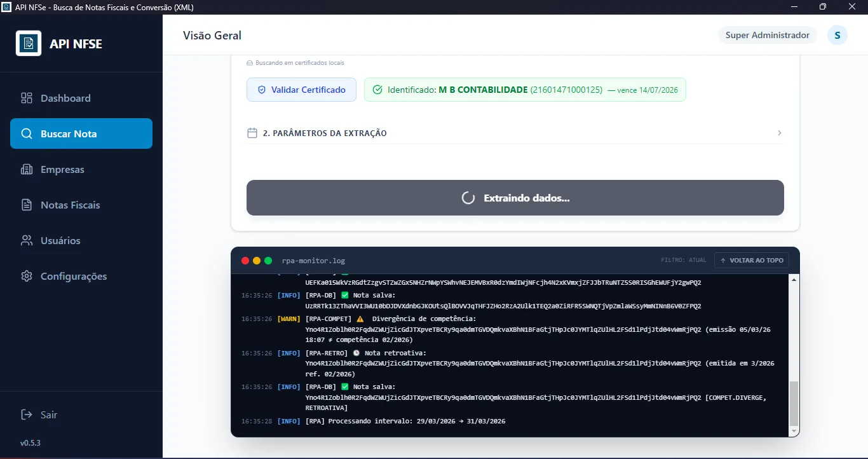Click the rpa-monitor.log title
The height and width of the screenshot is (459, 868).
pyautogui.click(x=313, y=261)
